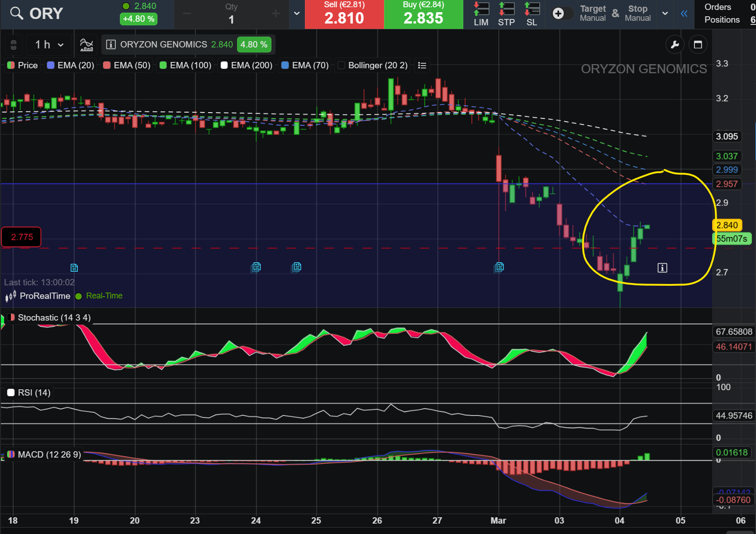Open news documents marker at Mar
756x534 pixels.
coord(499,267)
